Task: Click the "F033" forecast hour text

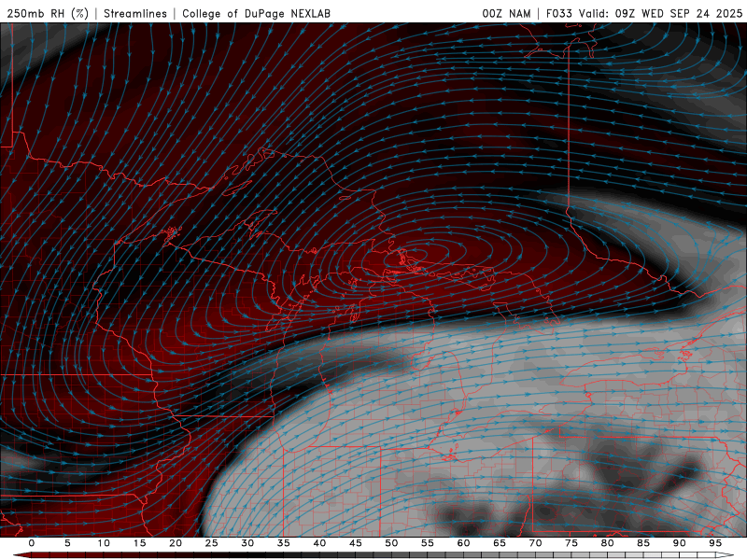Action: (x=558, y=13)
